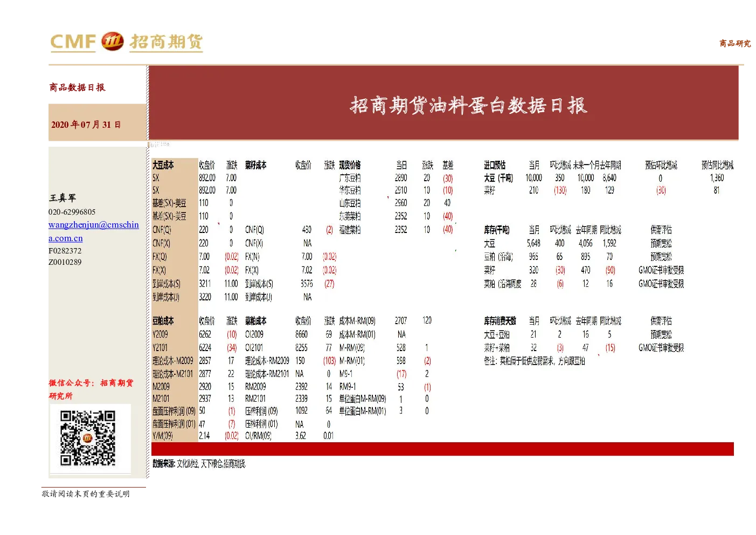Click the 单位蛋白M-RM(09) row label
The width and height of the screenshot is (756, 535).
click(363, 399)
